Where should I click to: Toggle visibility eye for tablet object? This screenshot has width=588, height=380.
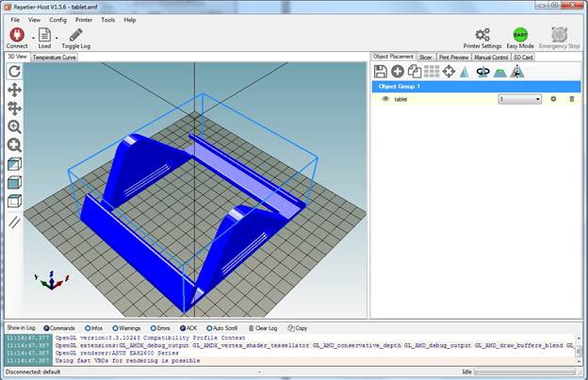tap(385, 99)
